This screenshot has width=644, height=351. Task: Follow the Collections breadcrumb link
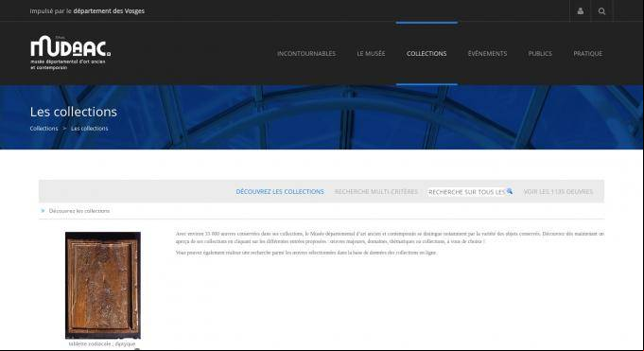44,129
